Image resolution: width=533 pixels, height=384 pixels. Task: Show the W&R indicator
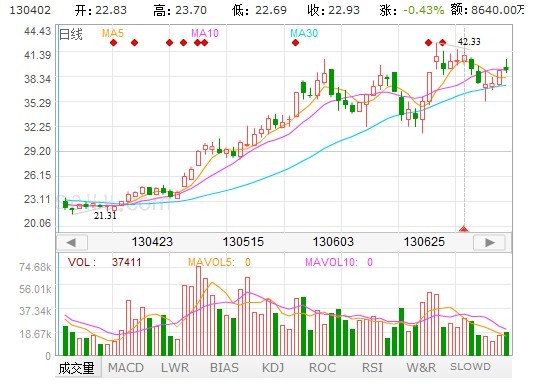click(x=421, y=368)
